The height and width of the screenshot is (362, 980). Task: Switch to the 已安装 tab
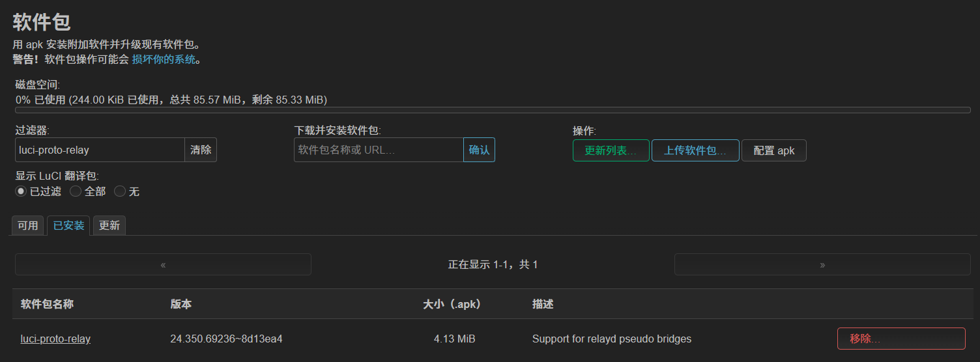(x=68, y=226)
